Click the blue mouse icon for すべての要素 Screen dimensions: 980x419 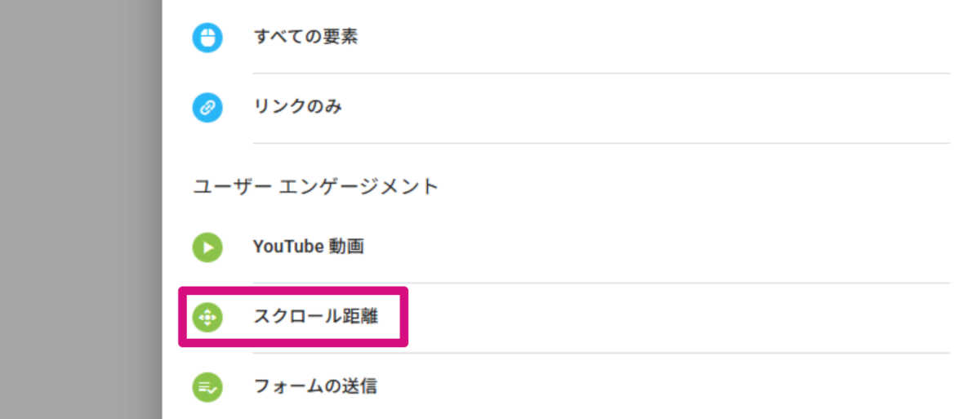coord(207,38)
